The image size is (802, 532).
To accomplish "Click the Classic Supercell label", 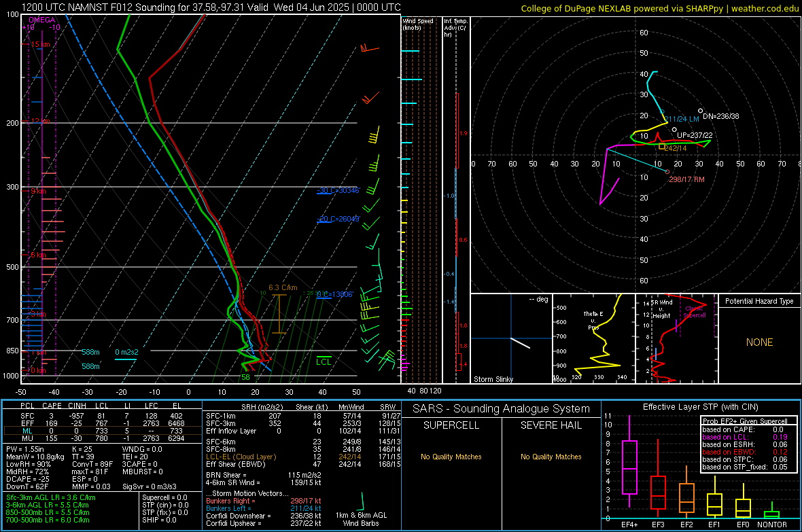I will pyautogui.click(x=695, y=312).
